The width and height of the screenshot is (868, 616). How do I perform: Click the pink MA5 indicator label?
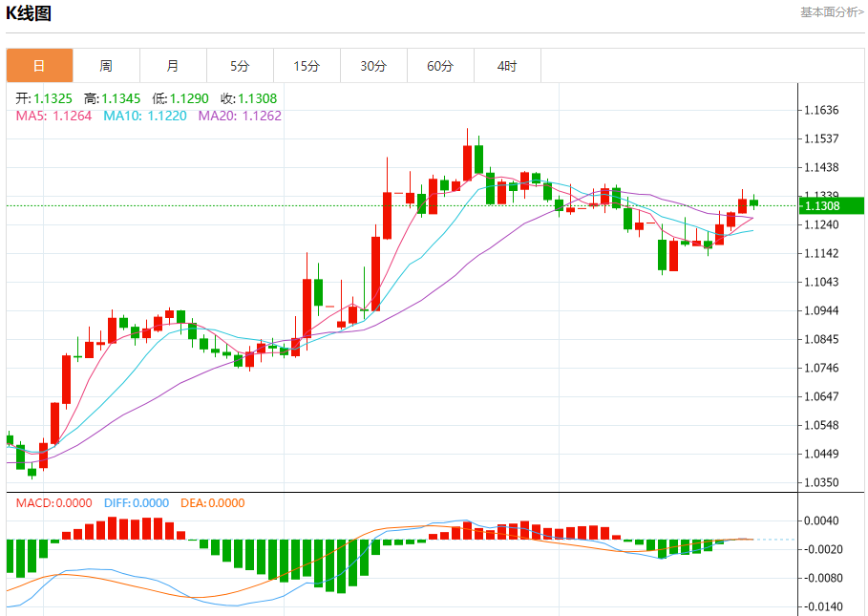click(x=53, y=116)
